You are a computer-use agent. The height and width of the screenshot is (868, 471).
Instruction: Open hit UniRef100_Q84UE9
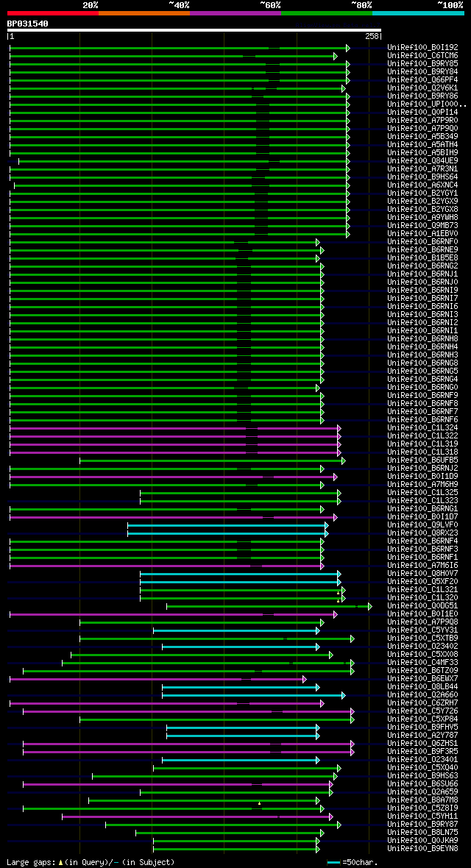422,160
